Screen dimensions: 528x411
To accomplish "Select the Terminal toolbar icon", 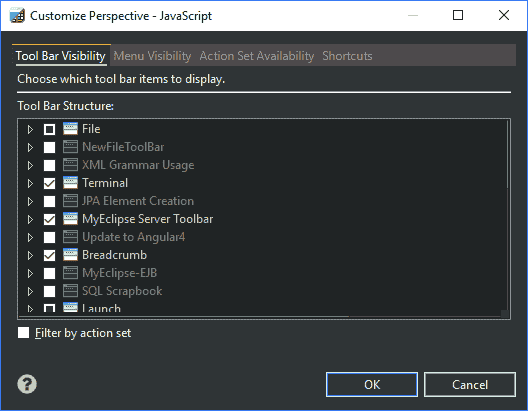I will coord(70,183).
